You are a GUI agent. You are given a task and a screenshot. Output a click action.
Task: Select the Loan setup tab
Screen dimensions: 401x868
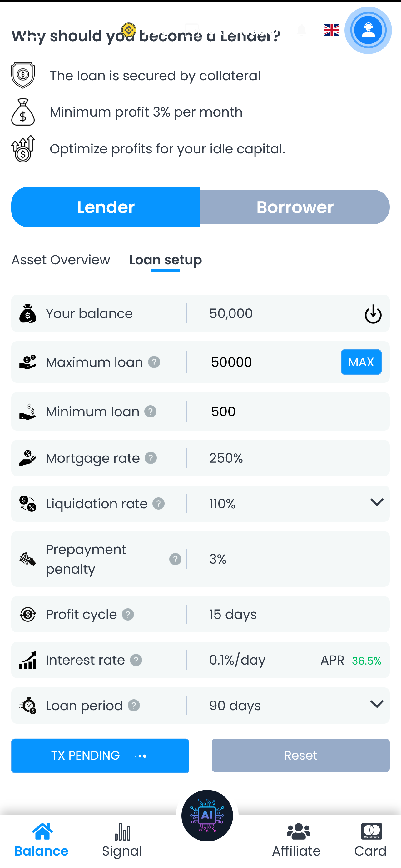165,260
